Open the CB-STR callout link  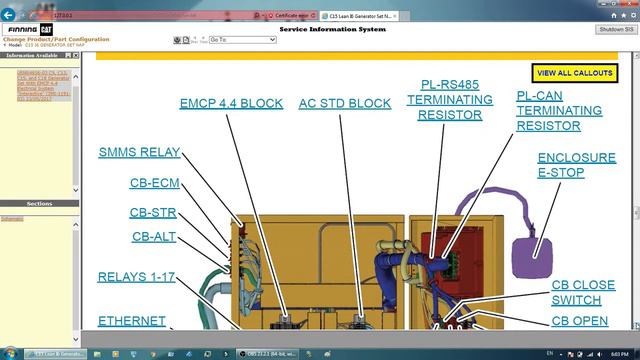[153, 213]
